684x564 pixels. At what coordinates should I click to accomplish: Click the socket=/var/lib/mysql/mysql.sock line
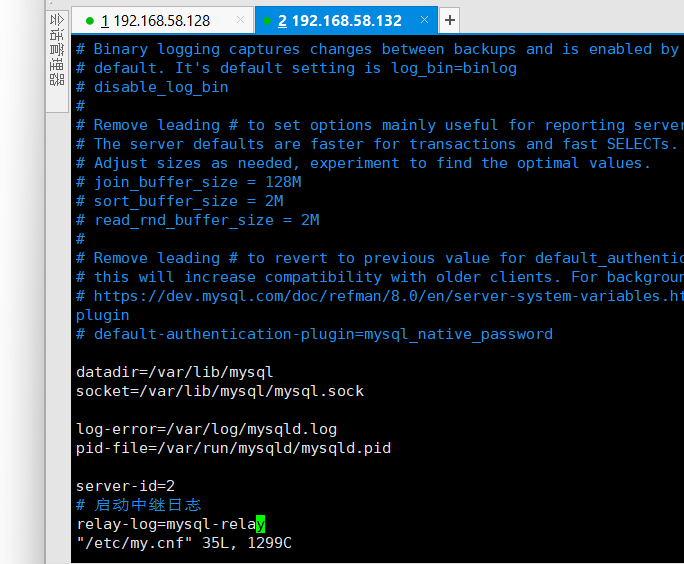[220, 391]
